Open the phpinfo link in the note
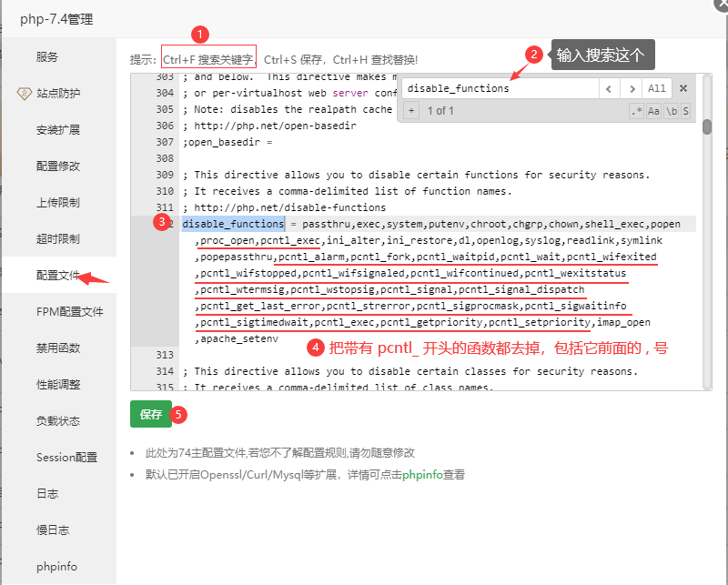 coord(422,475)
